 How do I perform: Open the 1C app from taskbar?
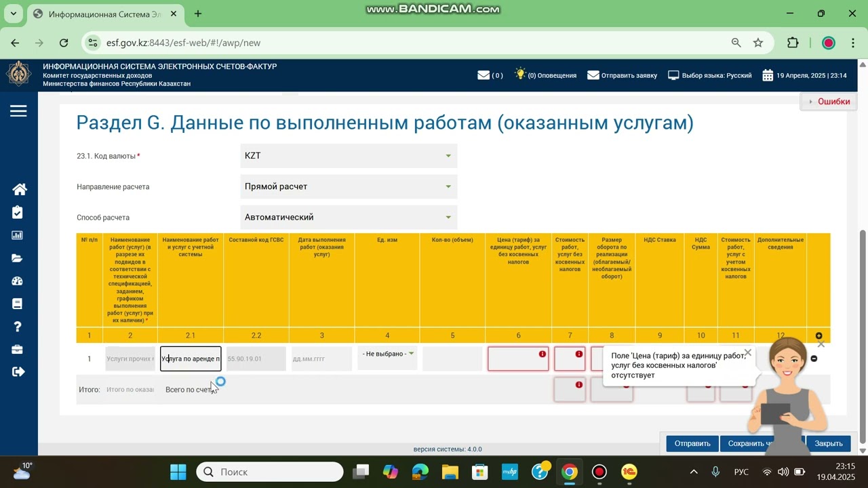[629, 472]
